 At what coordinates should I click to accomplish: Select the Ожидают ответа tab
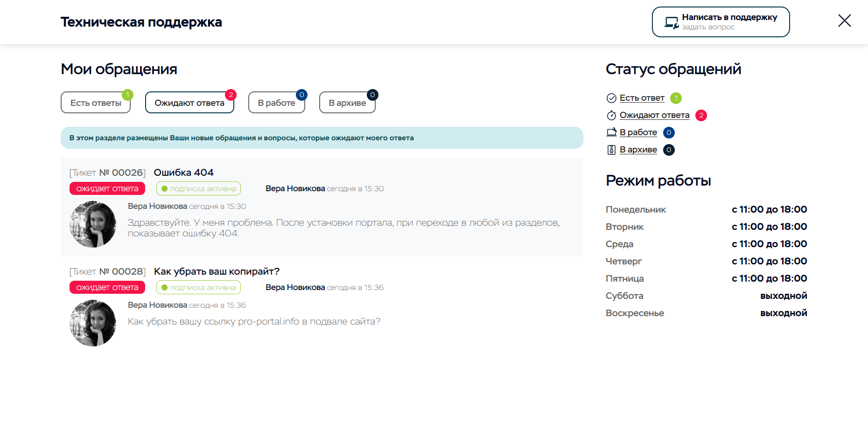189,103
